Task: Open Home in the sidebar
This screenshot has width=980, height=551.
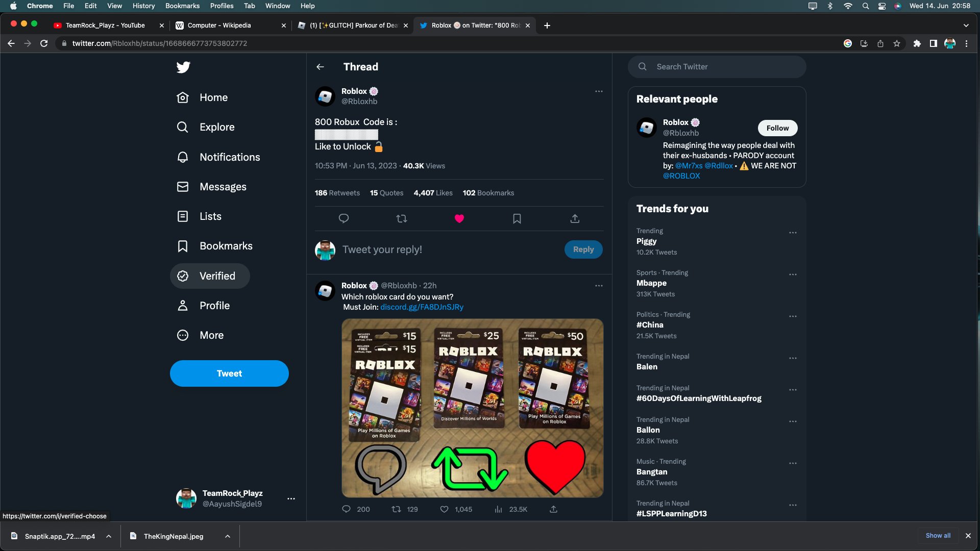Action: click(x=202, y=97)
